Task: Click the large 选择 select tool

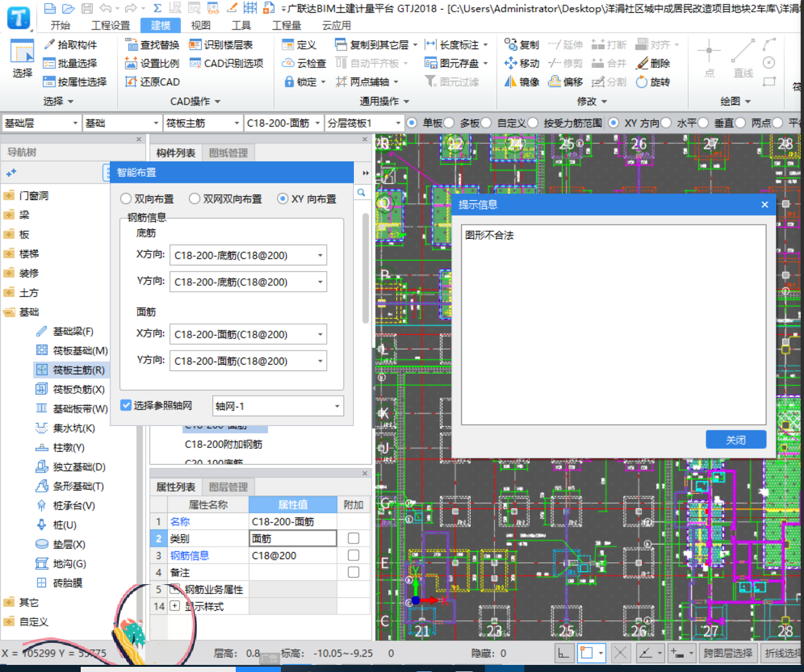Action: (22, 59)
